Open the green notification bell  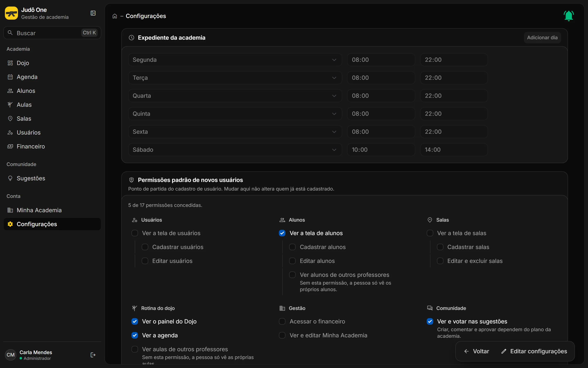[569, 16]
